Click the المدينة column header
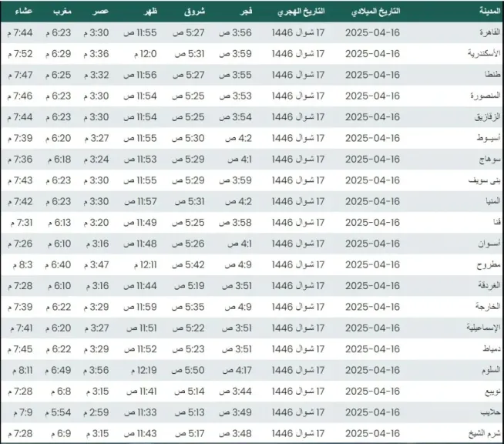504x444 pixels. (x=490, y=11)
